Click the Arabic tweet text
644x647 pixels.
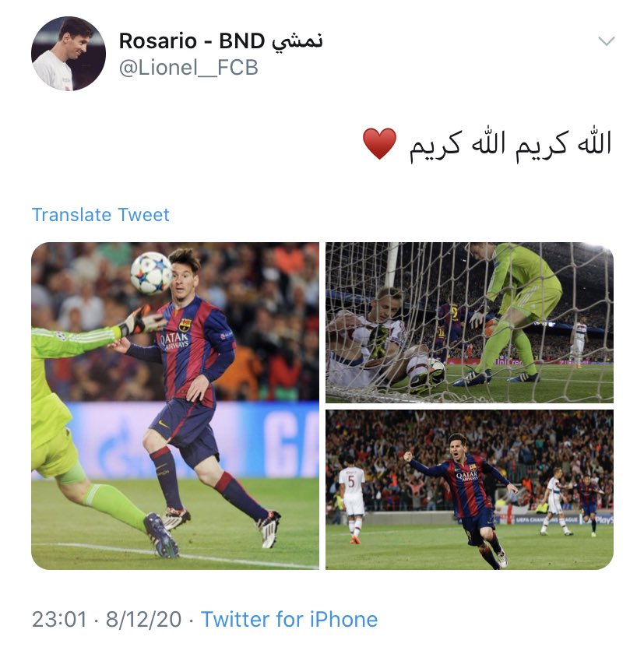click(x=510, y=144)
